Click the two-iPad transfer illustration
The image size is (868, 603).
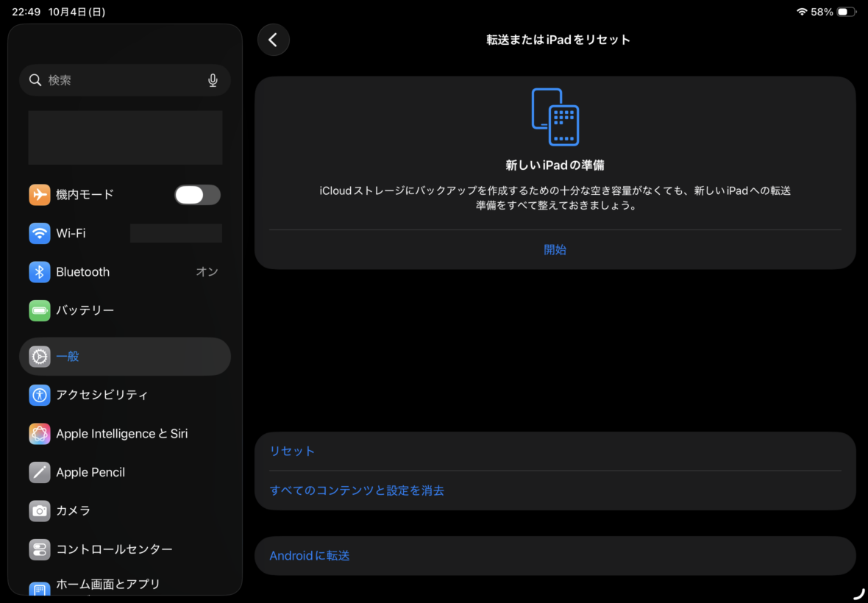[555, 117]
